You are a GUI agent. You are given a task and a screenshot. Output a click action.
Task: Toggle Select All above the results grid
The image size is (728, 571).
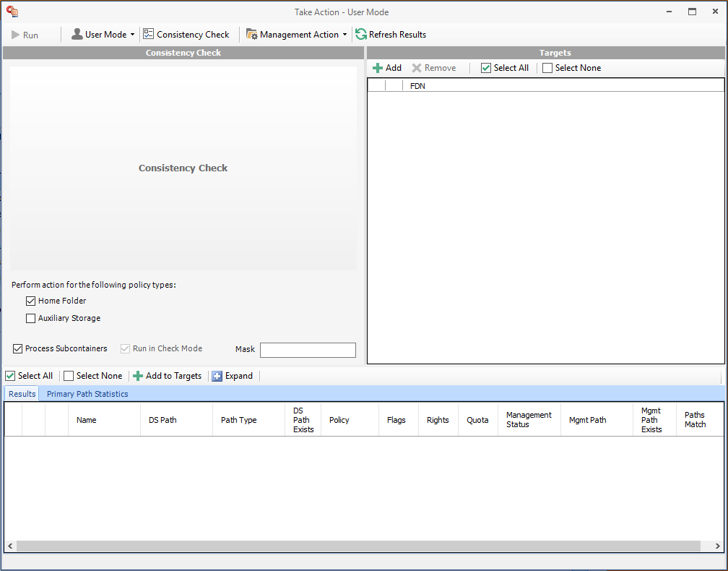click(x=10, y=376)
